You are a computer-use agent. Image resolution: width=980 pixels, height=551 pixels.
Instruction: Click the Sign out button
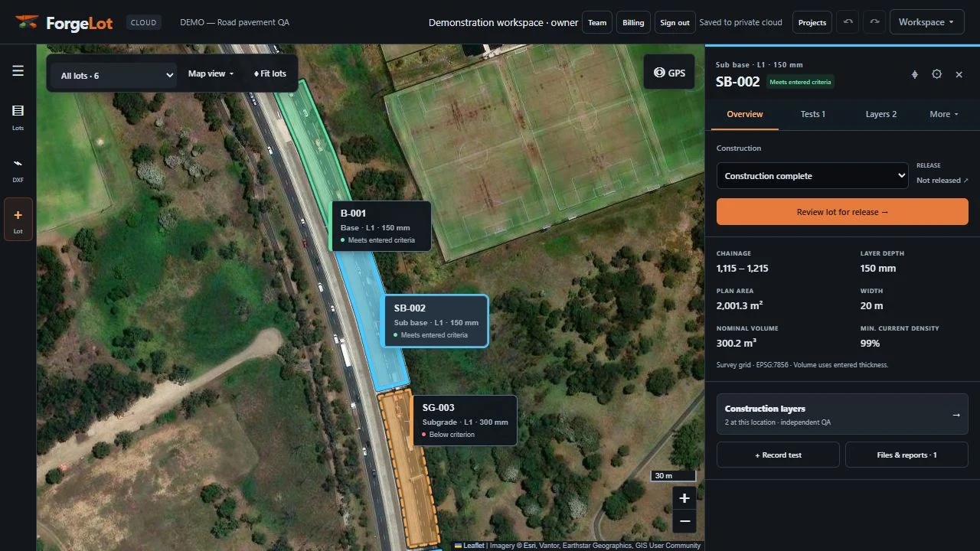pos(675,22)
